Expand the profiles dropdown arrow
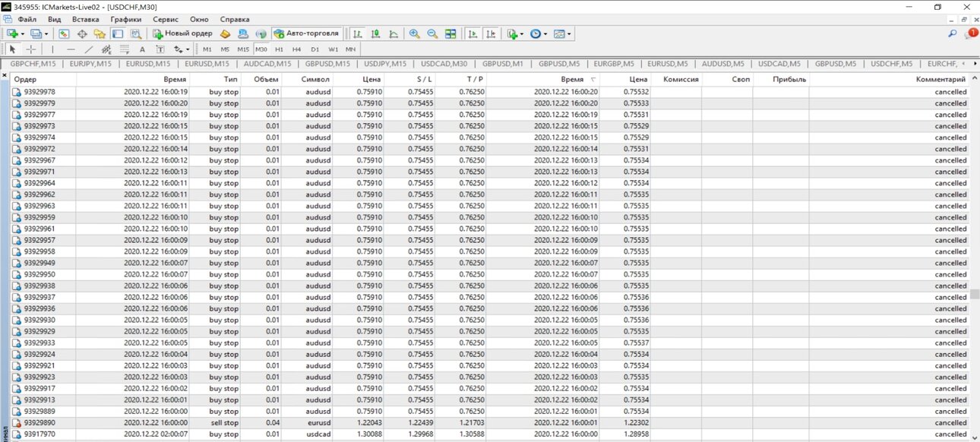980x442 pixels. (x=46, y=33)
